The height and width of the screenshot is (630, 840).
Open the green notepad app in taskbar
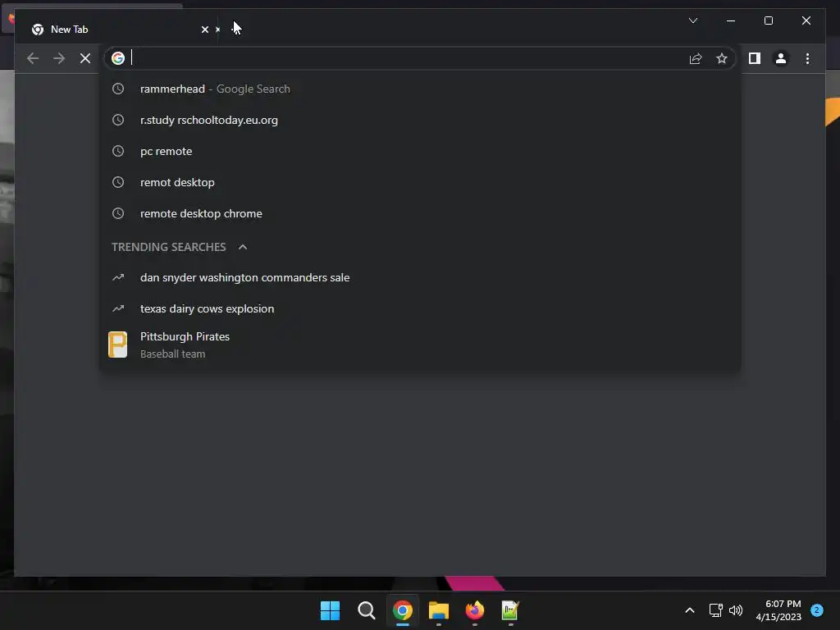click(510, 610)
